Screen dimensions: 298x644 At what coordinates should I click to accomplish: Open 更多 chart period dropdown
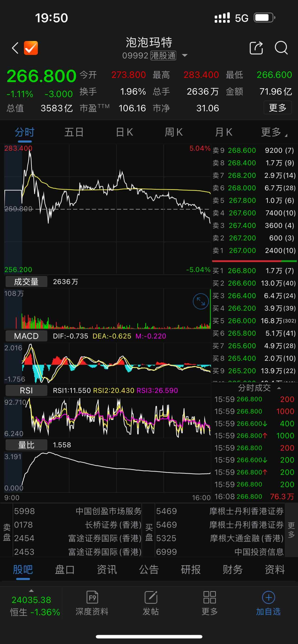tap(274, 132)
